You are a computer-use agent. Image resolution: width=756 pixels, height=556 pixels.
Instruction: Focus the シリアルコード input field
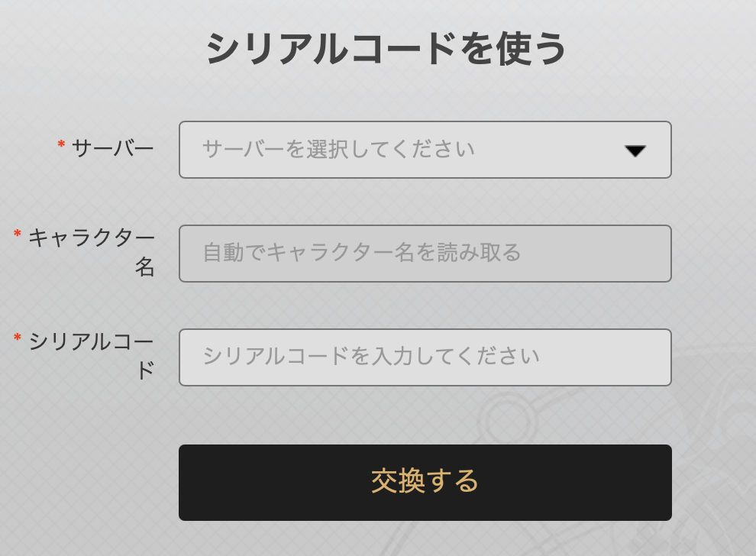click(x=425, y=357)
